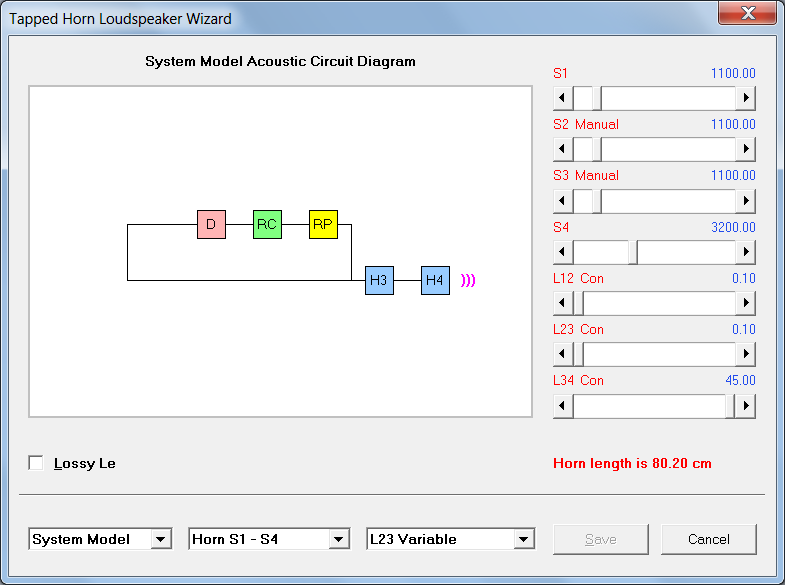Click the S3 Manual slider thumb
785x585 pixels.
(x=597, y=201)
